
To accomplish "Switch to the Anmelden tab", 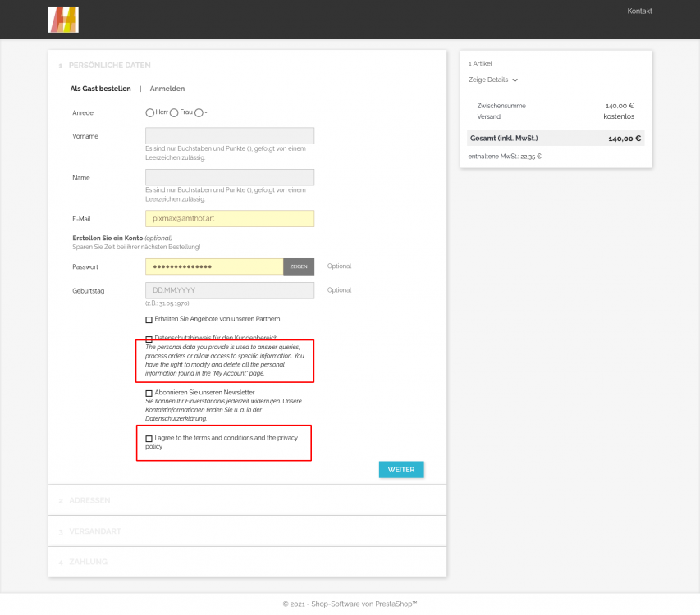I will click(x=167, y=89).
